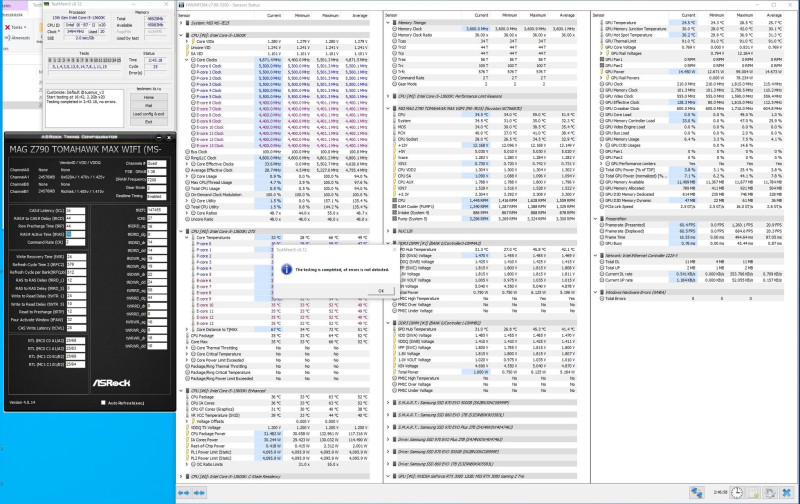
Task: Click the TestMem5 log text box
Action: click(84, 108)
